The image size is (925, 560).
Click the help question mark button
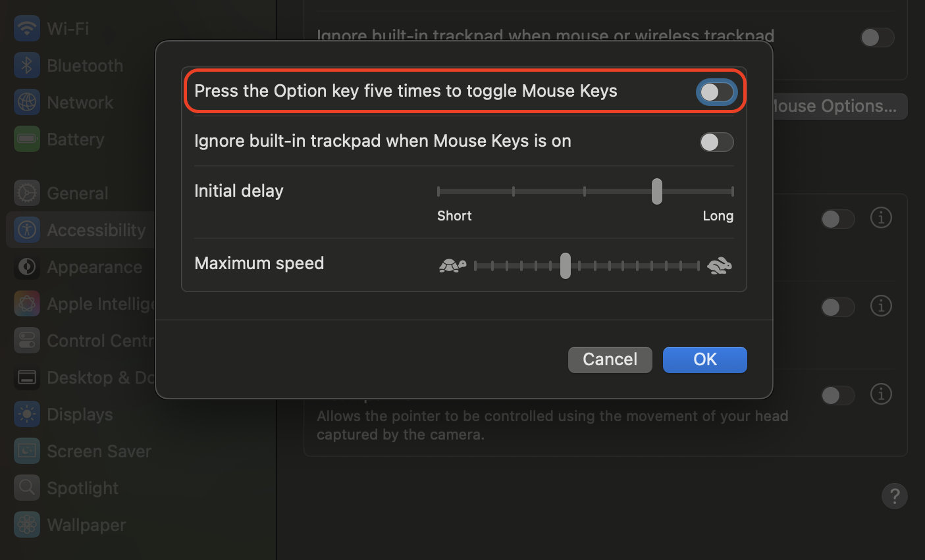[x=895, y=496]
